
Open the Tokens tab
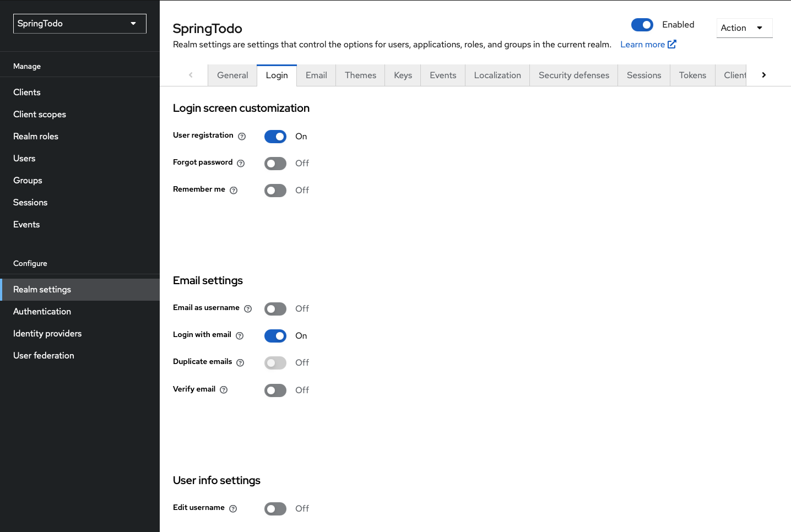pos(692,75)
